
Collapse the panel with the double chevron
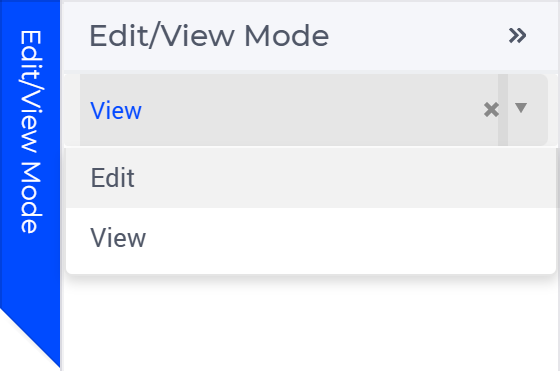click(x=518, y=35)
